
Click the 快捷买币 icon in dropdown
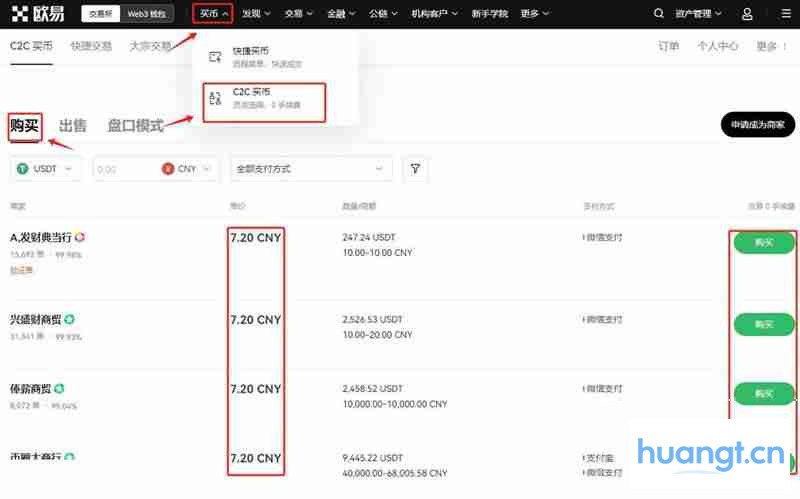215,56
